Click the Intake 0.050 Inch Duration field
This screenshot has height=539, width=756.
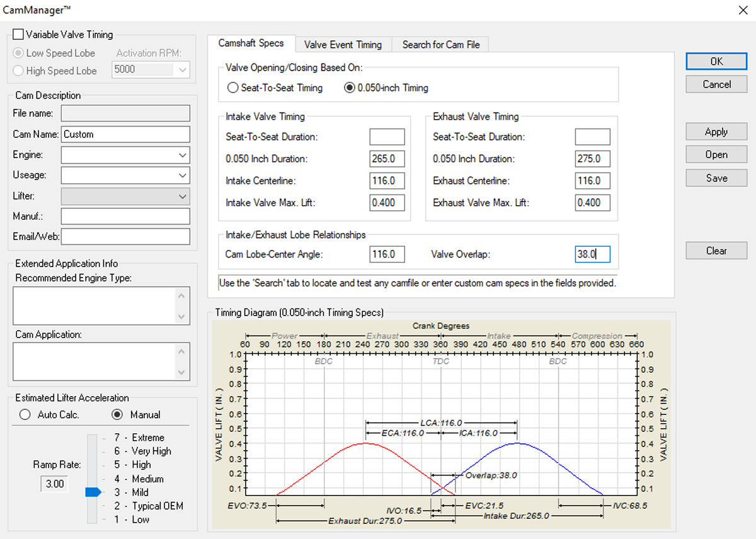coord(387,159)
